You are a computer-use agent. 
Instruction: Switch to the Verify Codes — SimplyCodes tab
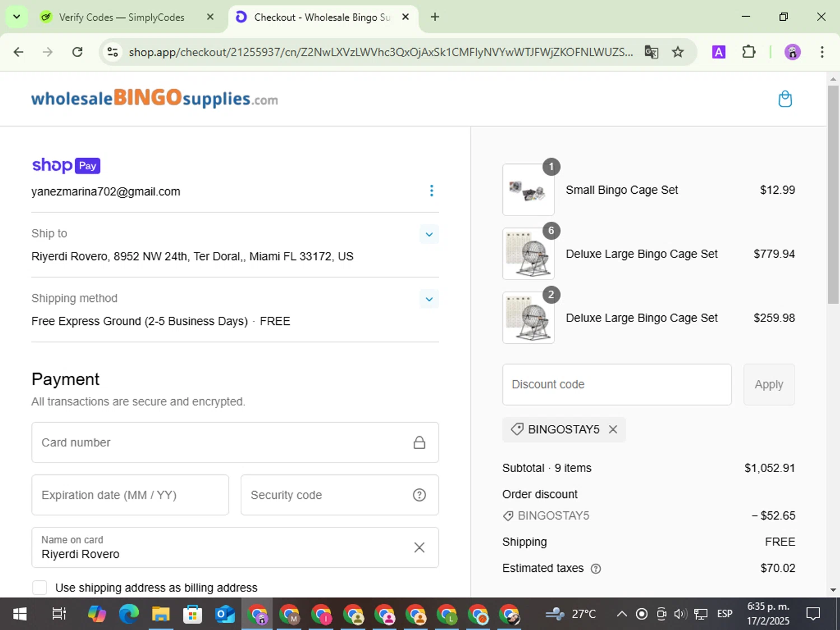122,17
